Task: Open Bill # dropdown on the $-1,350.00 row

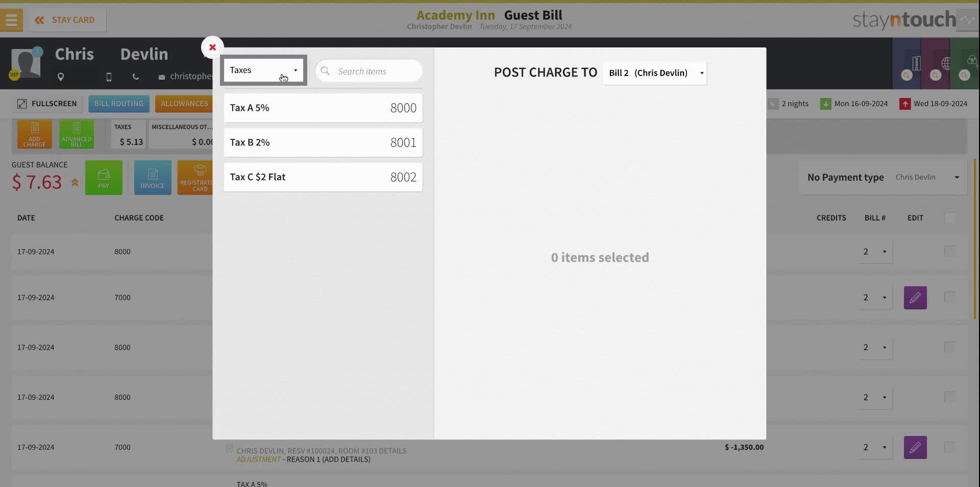Action: coord(875,448)
